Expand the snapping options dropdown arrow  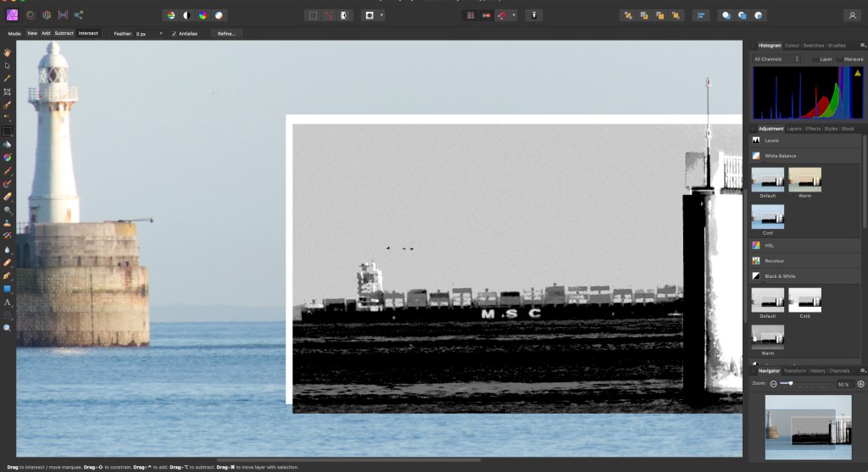click(x=514, y=15)
